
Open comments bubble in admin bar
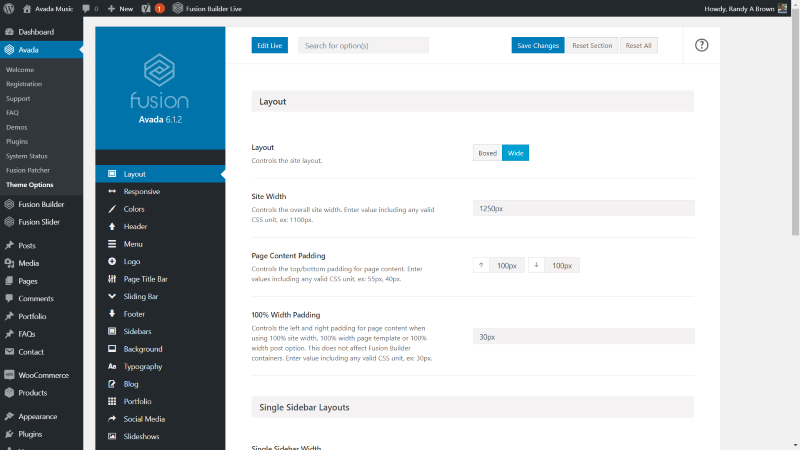86,9
